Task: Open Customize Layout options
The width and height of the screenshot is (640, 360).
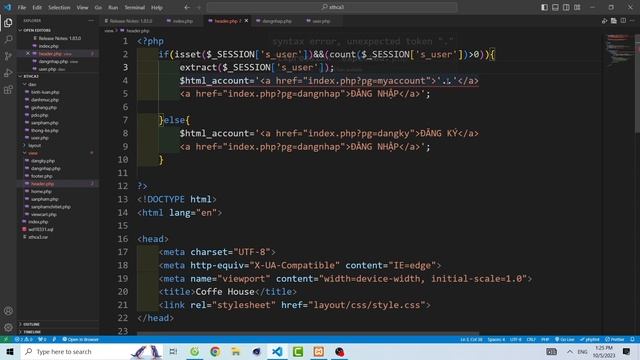Action: point(577,7)
